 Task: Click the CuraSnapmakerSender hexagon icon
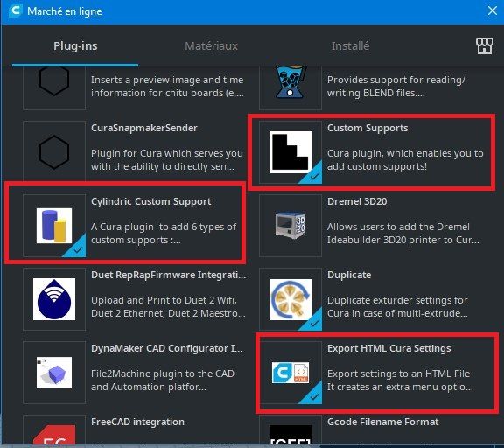point(54,152)
